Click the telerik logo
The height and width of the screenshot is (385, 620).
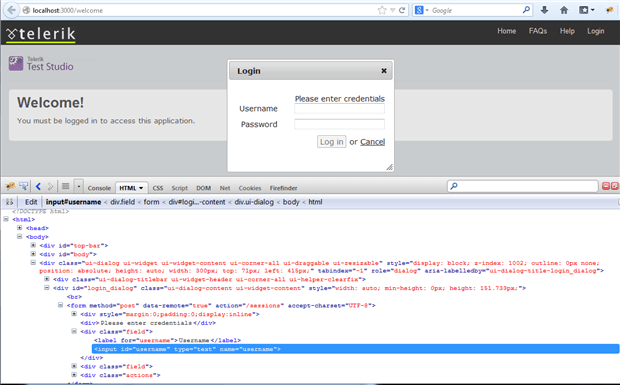point(41,34)
